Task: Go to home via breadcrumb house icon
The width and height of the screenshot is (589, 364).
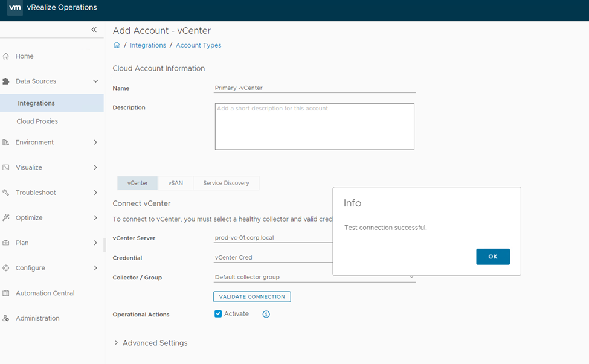Action: coord(117,45)
